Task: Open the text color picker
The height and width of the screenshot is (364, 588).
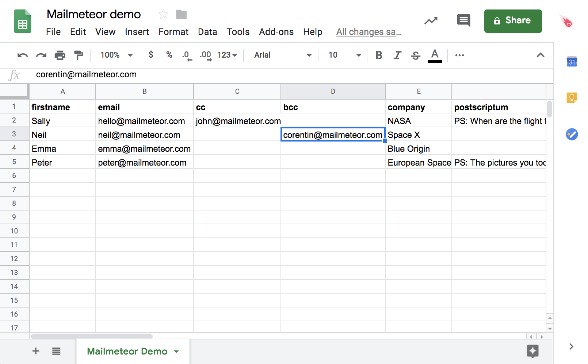Action: coord(435,56)
